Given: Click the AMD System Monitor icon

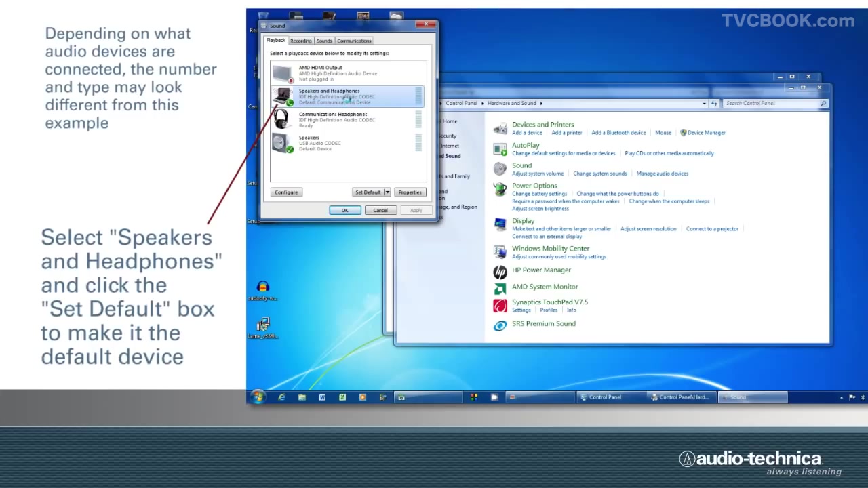Looking at the screenshot, I should point(500,289).
